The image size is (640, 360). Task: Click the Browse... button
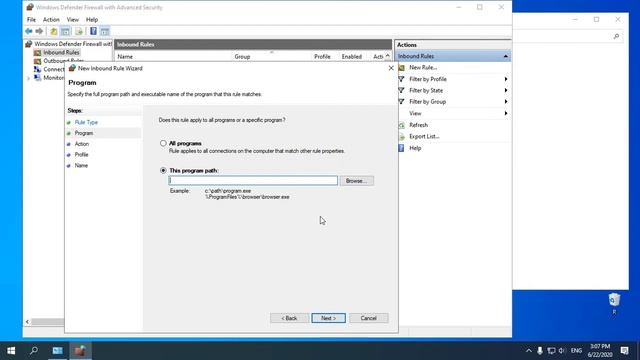pos(356,180)
